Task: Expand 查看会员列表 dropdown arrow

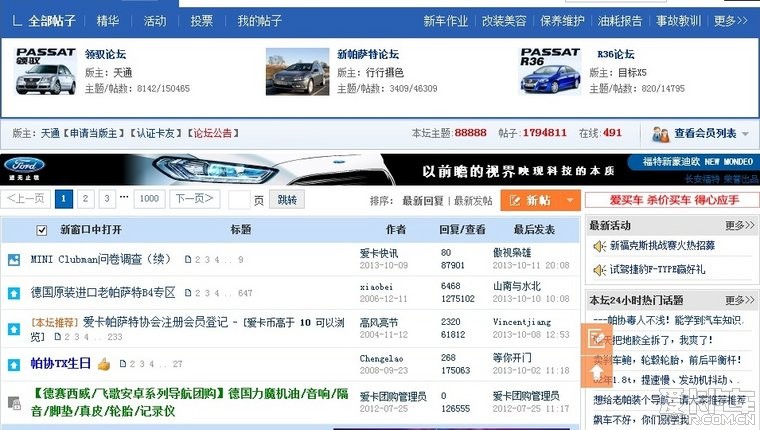Action: tap(745, 134)
